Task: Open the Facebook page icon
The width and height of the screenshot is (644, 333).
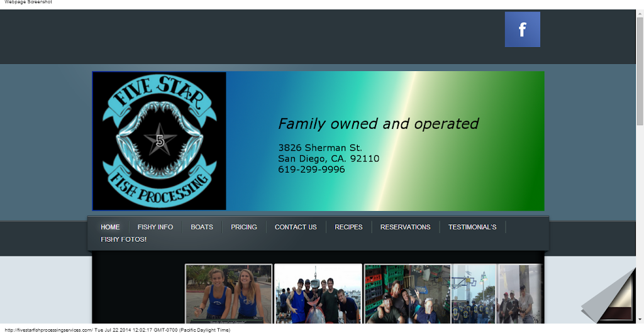Action: 523,30
